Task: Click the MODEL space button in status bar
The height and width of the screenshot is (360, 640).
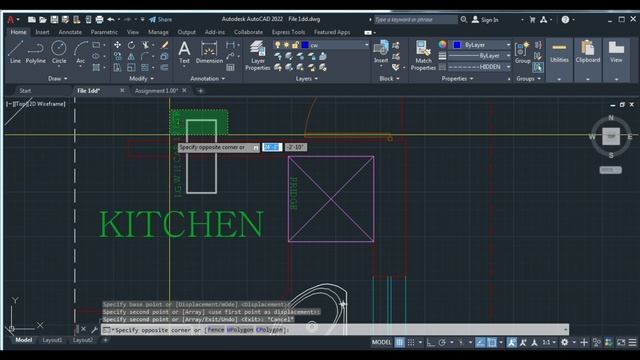Action: [x=381, y=342]
